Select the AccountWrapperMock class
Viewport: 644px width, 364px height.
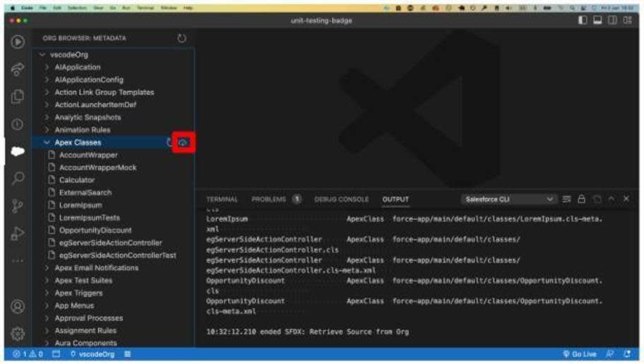point(114,168)
